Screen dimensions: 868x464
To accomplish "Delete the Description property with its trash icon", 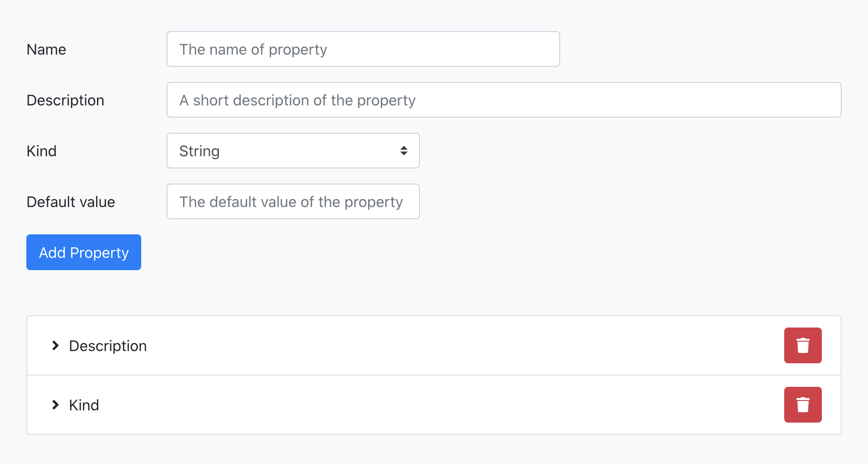I will coord(803,345).
